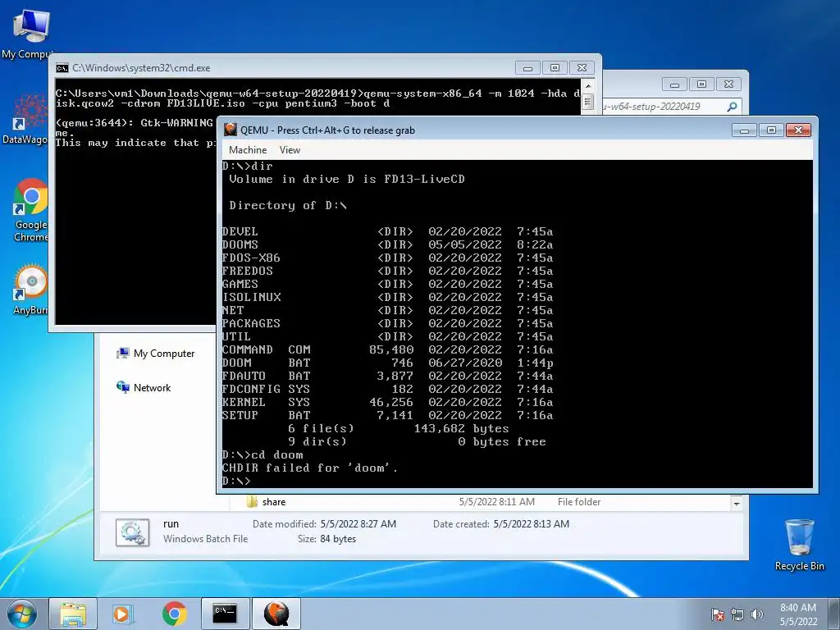This screenshot has width=840, height=630.
Task: Switch to cmd window from the taskbar
Action: [225, 614]
